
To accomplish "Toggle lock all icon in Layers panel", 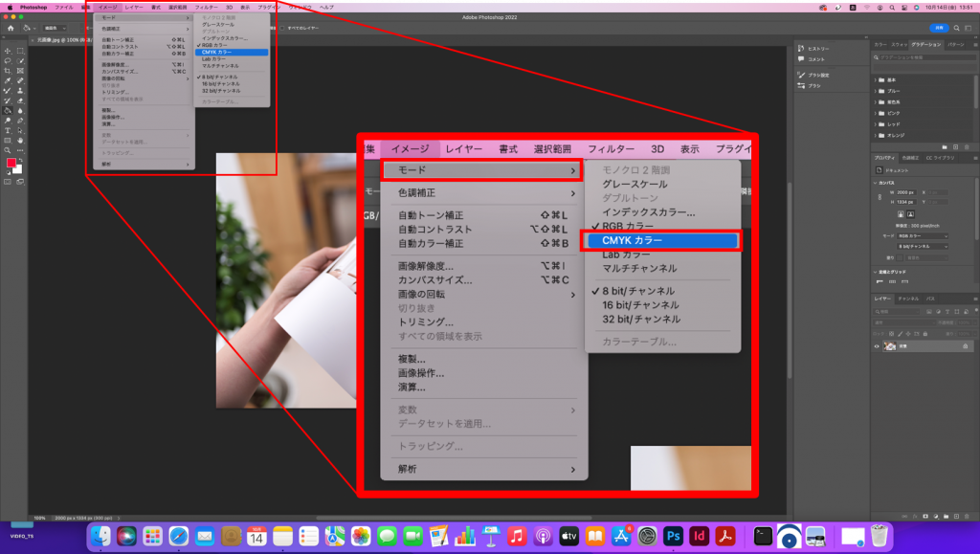I will [925, 334].
